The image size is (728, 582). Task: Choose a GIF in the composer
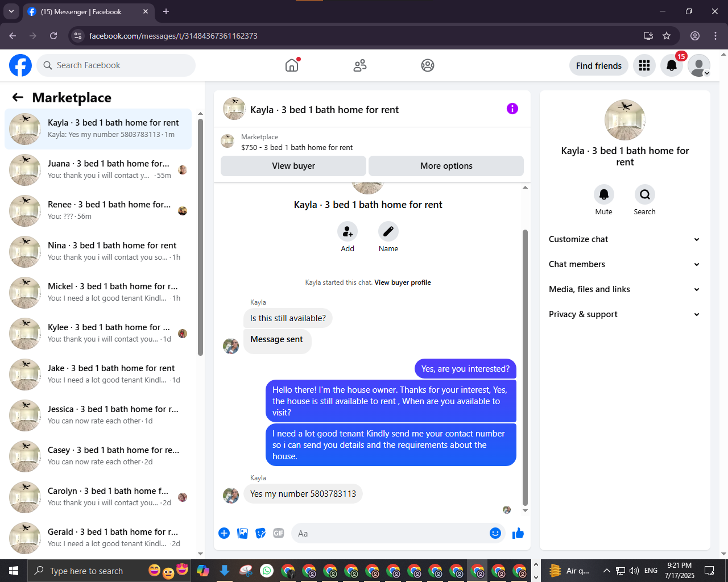pyautogui.click(x=279, y=533)
